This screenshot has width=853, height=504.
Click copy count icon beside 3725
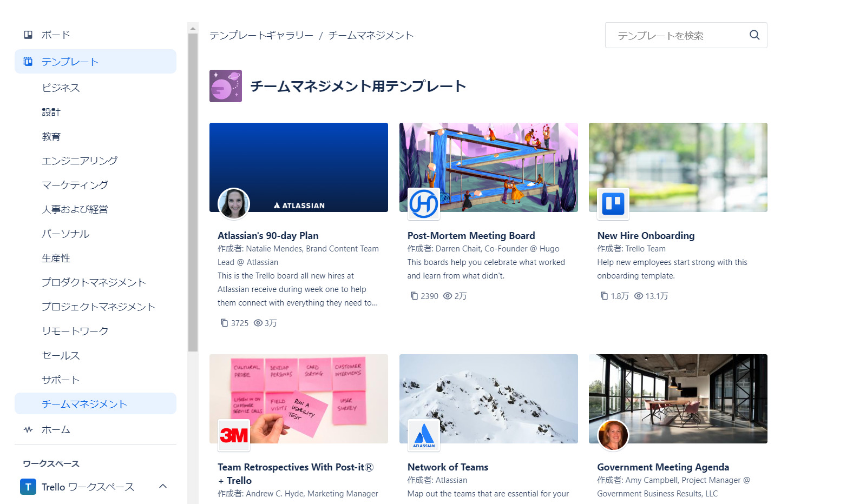point(224,323)
